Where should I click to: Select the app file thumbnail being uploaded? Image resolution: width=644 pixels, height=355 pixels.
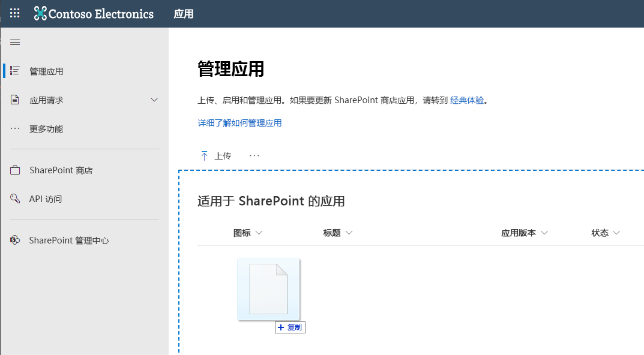coord(268,288)
